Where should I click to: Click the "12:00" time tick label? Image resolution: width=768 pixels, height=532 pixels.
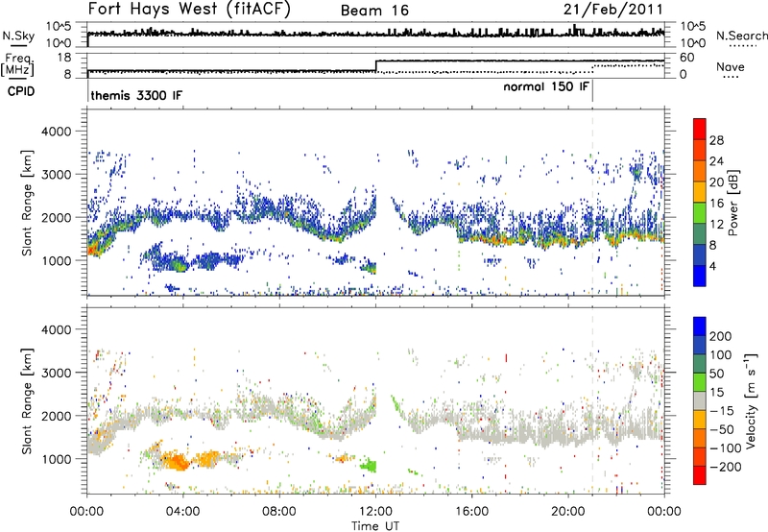click(x=375, y=512)
